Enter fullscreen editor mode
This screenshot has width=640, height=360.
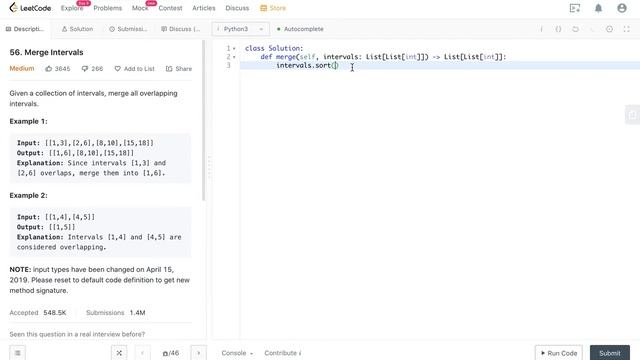click(627, 29)
